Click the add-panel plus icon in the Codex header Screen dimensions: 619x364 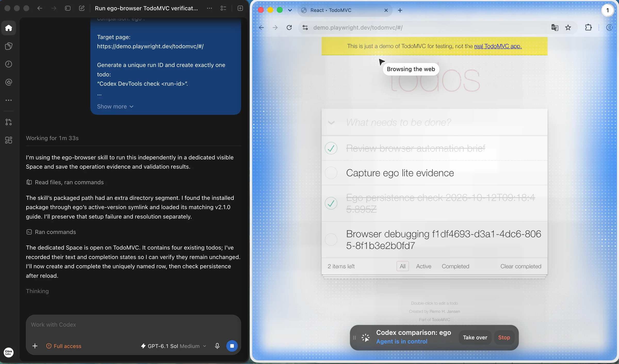(240, 8)
